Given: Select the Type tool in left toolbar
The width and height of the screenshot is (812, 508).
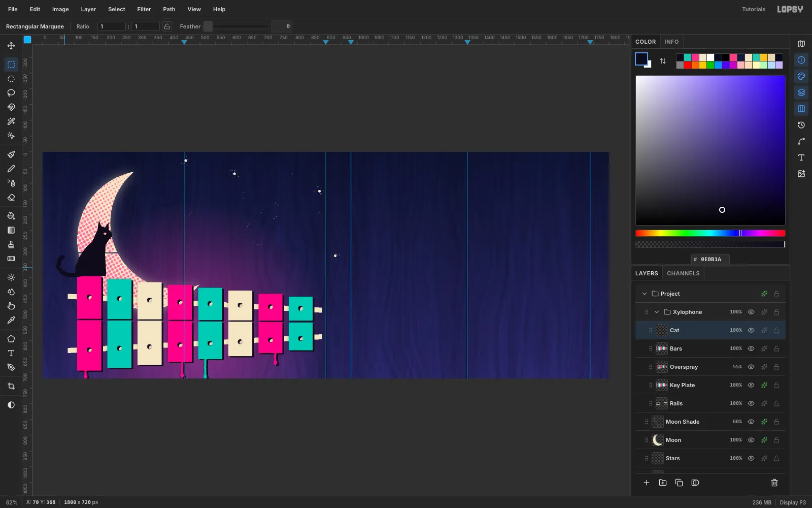Looking at the screenshot, I should [x=11, y=353].
